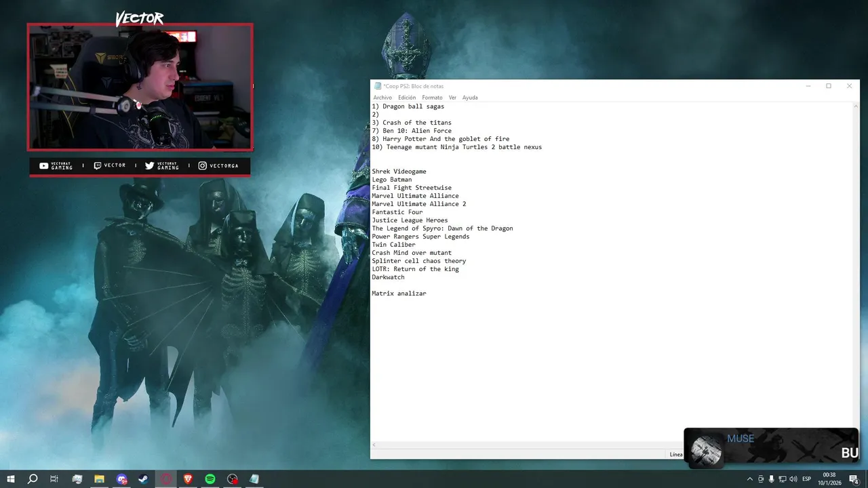This screenshot has height=488, width=868.
Task: Open the Ver menu in Notepad
Action: coord(452,98)
